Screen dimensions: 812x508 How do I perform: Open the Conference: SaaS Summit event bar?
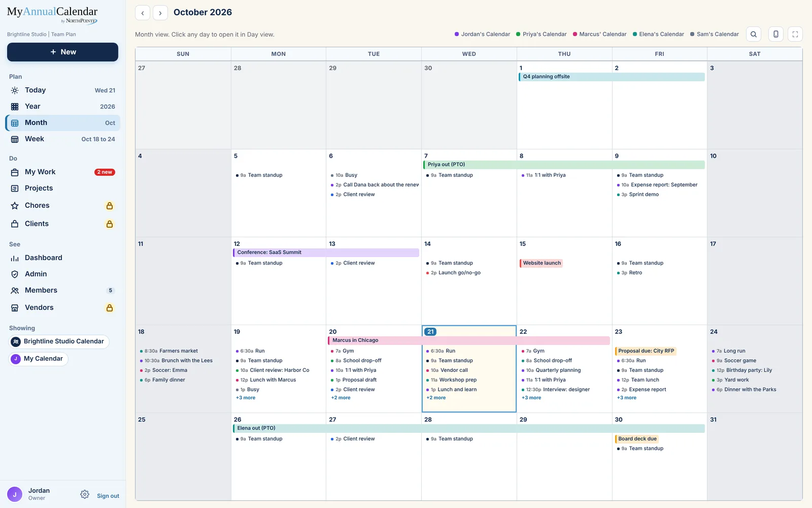pyautogui.click(x=326, y=252)
